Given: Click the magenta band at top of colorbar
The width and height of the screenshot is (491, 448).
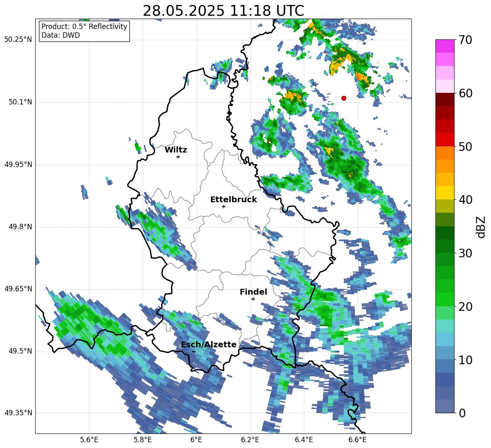Looking at the screenshot, I should (x=445, y=46).
